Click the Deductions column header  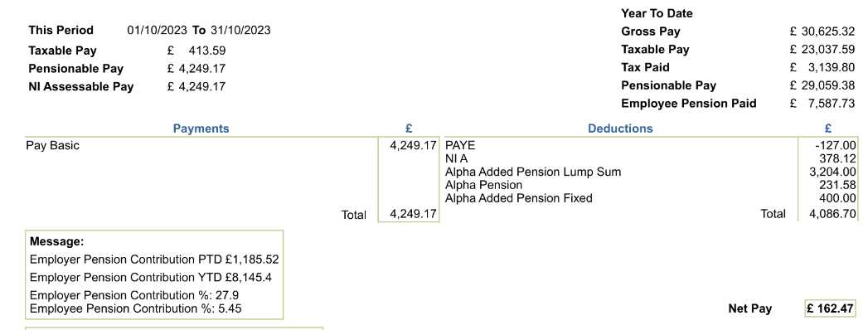click(x=620, y=129)
